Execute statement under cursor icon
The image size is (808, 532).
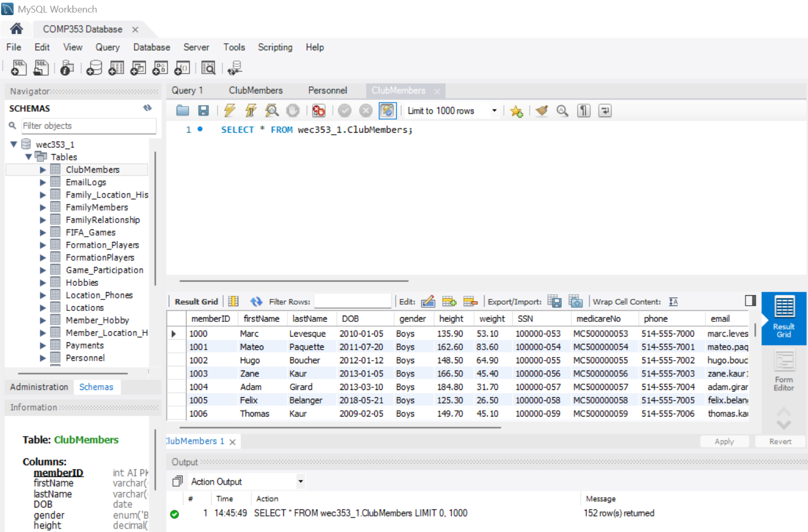[x=251, y=110]
